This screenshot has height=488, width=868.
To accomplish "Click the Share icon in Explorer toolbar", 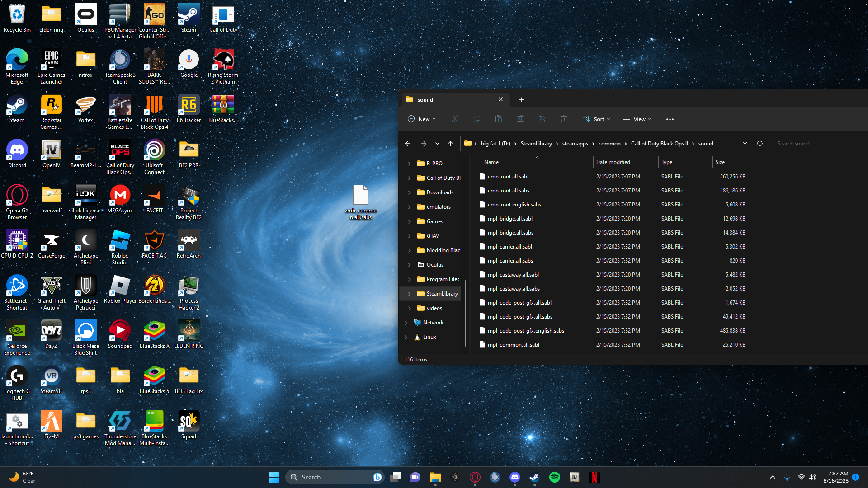I will coord(542,119).
